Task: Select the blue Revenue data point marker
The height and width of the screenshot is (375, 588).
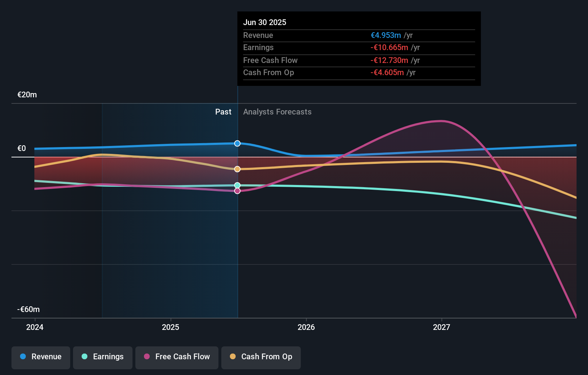Action: pos(237,143)
